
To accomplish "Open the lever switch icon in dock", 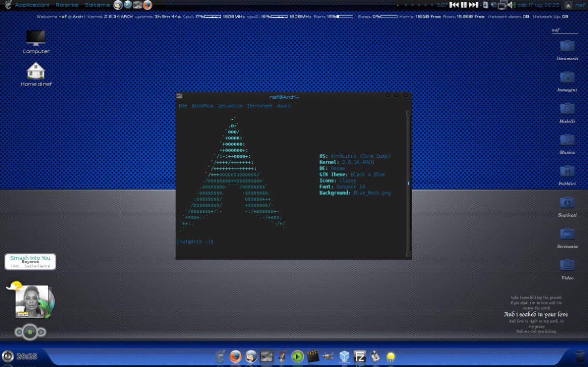I will (375, 356).
